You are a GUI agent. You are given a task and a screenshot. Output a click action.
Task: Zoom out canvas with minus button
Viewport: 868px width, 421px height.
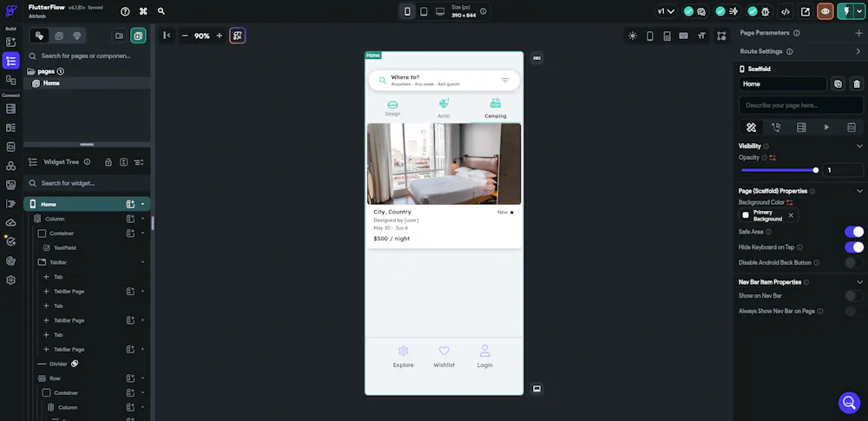[x=185, y=36]
